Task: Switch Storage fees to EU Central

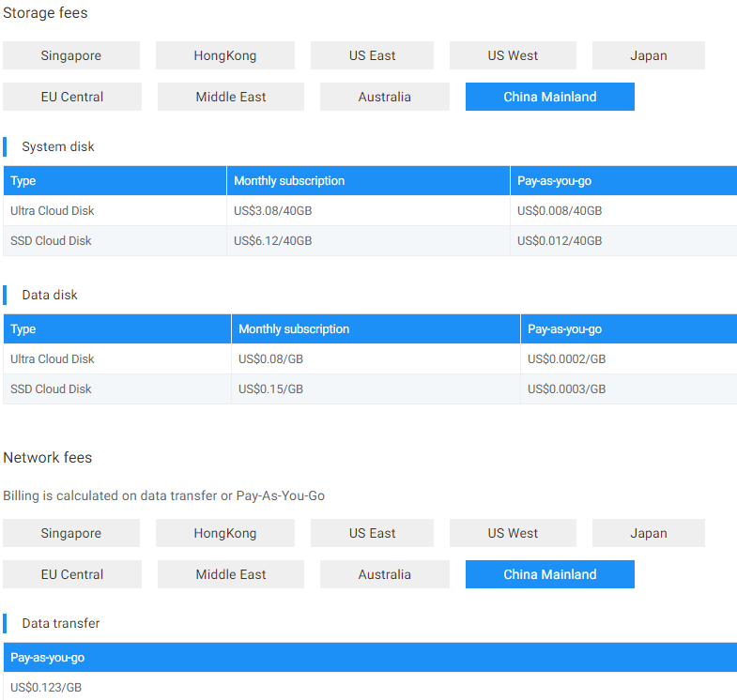Action: point(72,97)
